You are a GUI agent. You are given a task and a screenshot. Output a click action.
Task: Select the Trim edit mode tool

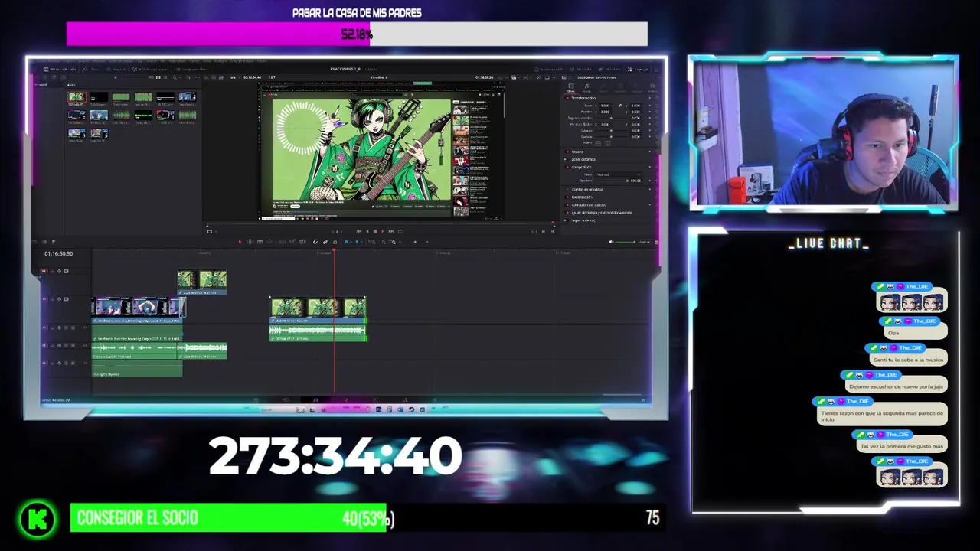click(x=250, y=242)
